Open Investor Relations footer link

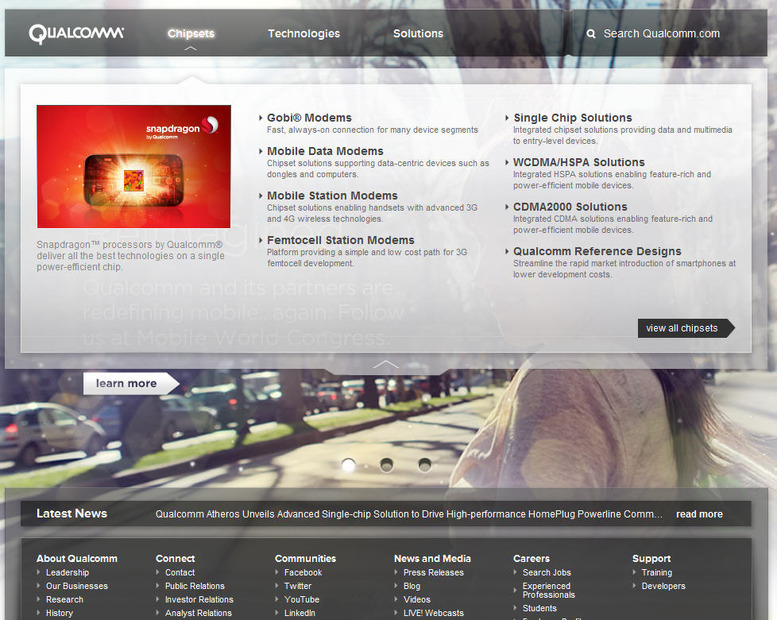pos(199,599)
